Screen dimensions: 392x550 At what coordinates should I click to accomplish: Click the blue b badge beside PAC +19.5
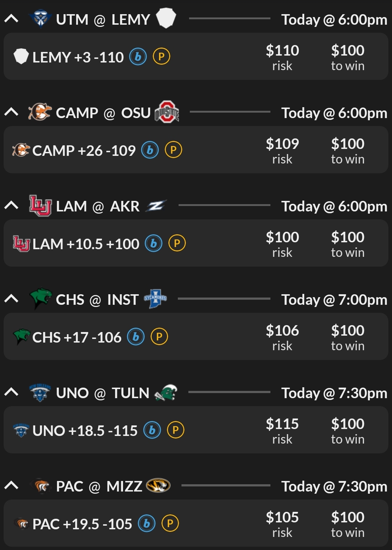click(147, 523)
